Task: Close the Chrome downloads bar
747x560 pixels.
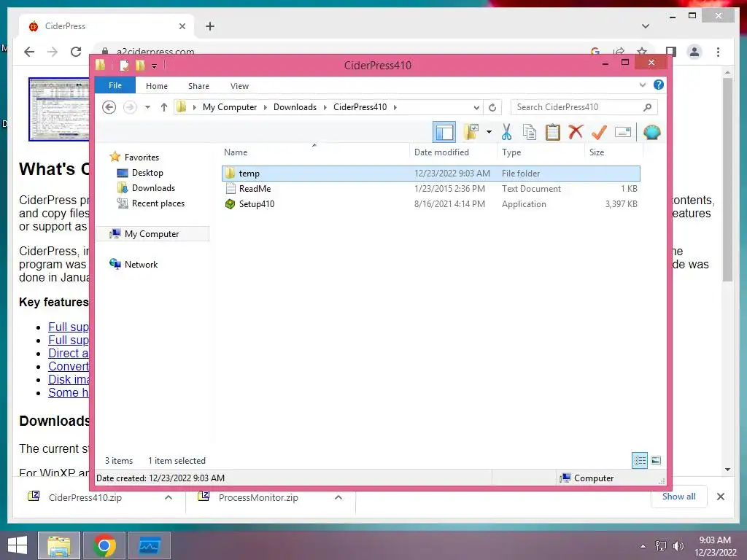Action: tap(720, 497)
